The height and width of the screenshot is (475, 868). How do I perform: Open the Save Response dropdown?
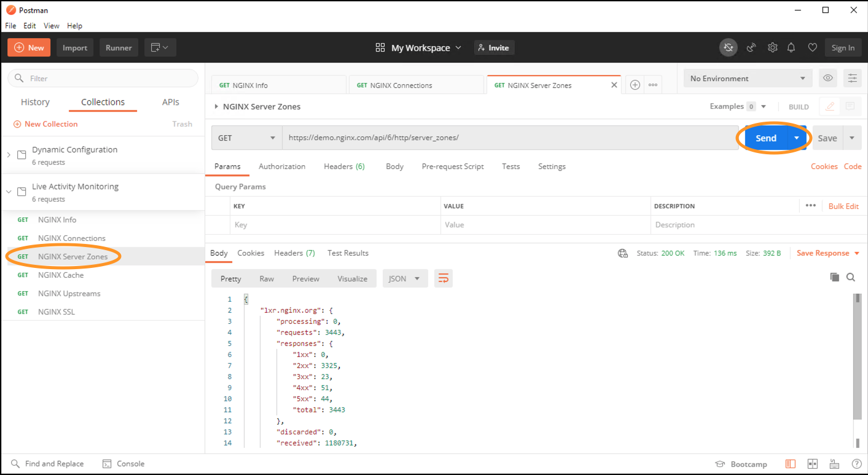pos(829,253)
